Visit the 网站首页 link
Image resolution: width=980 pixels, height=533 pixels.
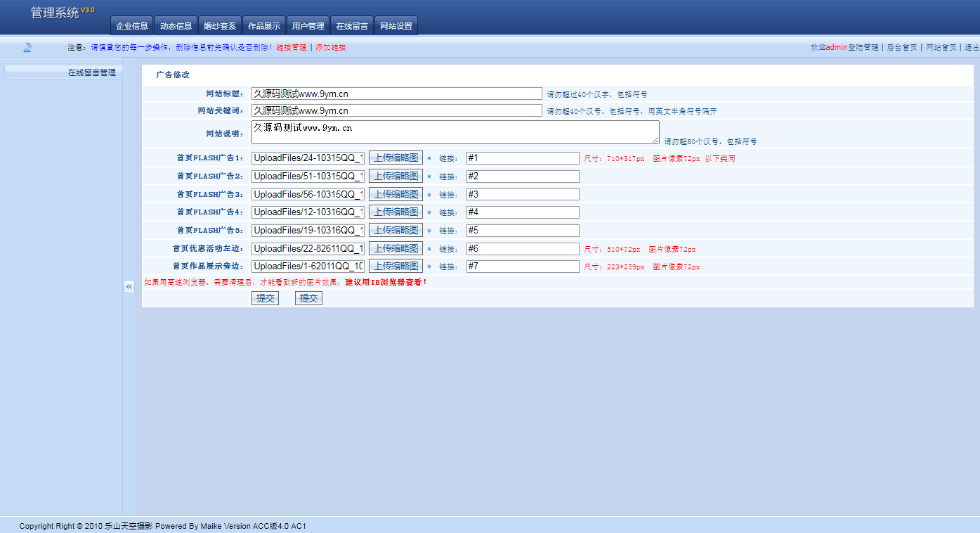point(941,47)
